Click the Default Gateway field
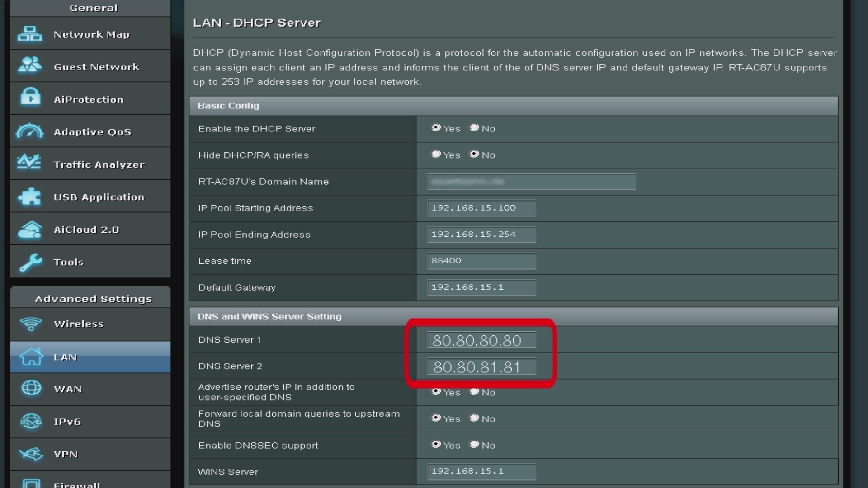Viewport: 868px width, 488px height. (x=481, y=287)
